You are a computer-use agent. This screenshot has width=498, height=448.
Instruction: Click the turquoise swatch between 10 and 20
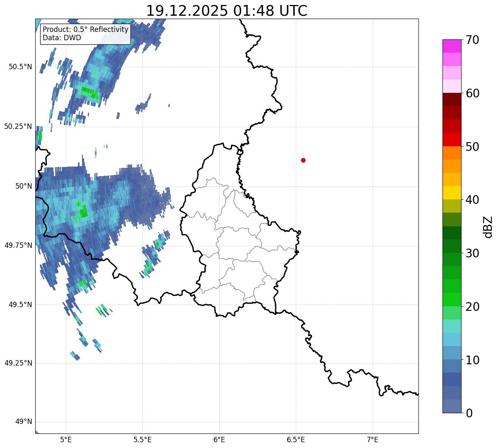coord(452,326)
